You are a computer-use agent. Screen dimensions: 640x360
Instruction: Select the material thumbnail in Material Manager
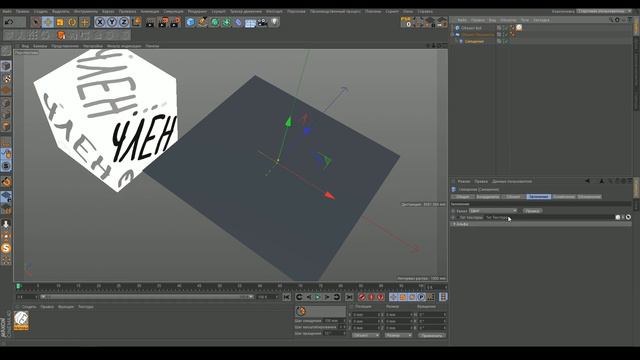[21, 320]
